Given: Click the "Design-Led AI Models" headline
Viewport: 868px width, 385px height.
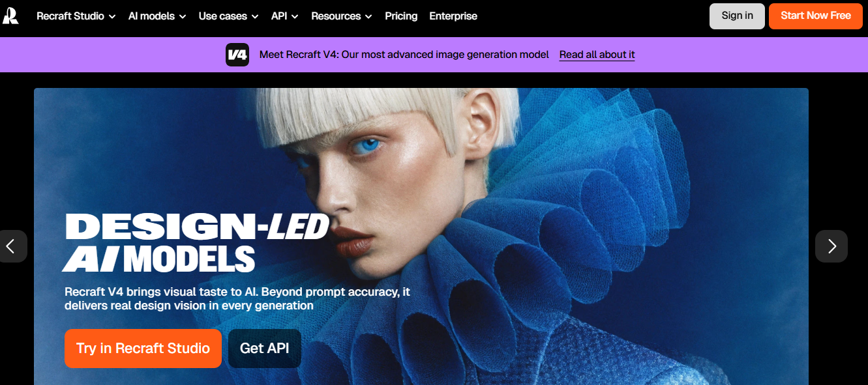Looking at the screenshot, I should (x=196, y=242).
